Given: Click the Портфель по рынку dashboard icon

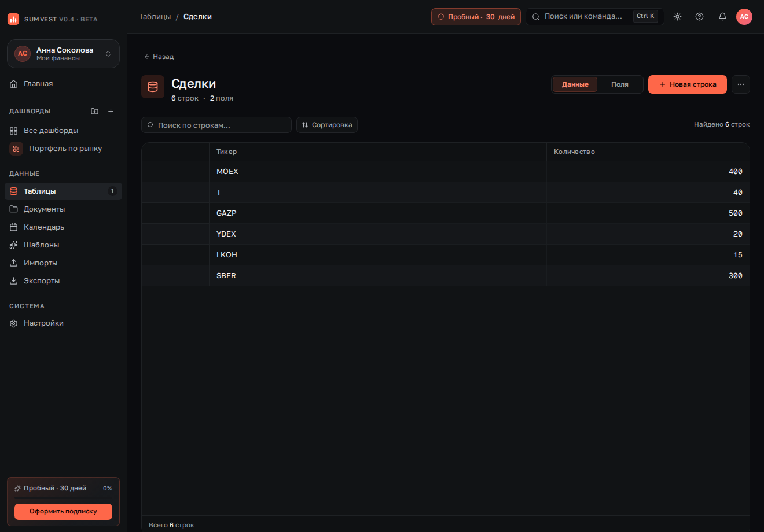Looking at the screenshot, I should pos(16,149).
